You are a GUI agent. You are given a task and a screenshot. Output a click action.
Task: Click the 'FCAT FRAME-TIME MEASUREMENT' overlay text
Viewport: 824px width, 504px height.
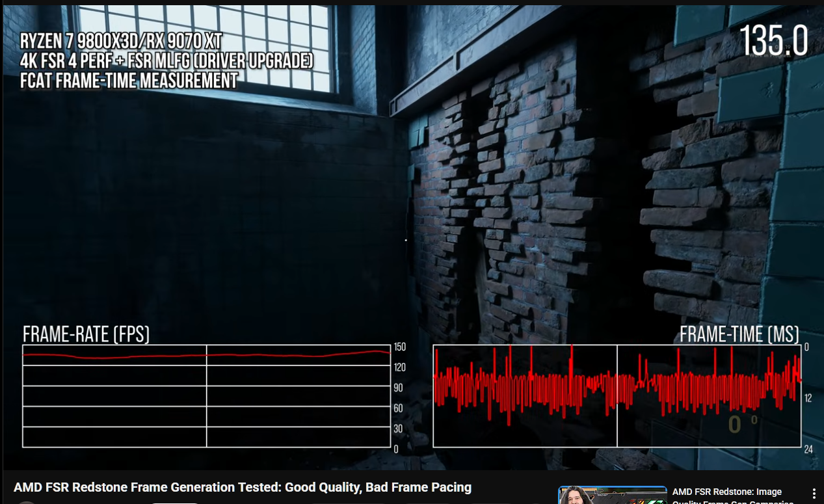[x=129, y=81]
